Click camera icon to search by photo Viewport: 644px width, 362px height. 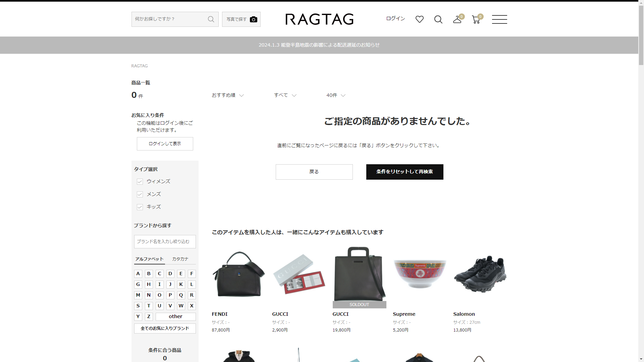click(x=253, y=19)
